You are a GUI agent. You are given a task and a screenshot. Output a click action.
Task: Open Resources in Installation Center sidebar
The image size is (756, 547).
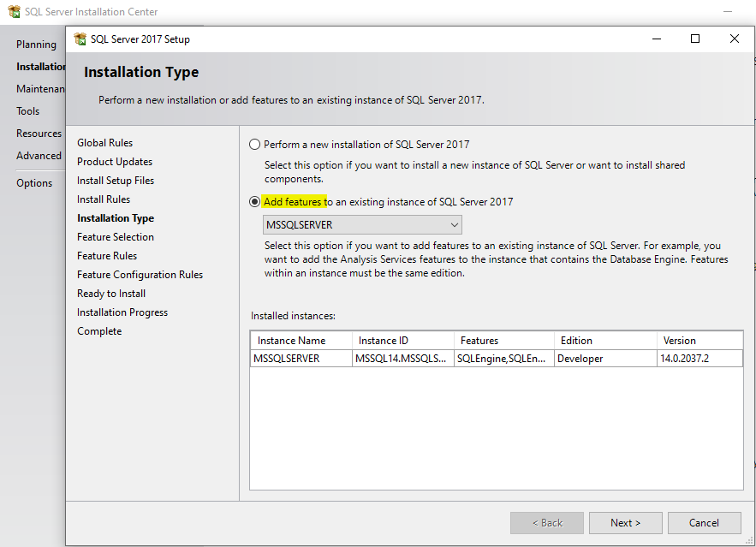[x=39, y=133]
